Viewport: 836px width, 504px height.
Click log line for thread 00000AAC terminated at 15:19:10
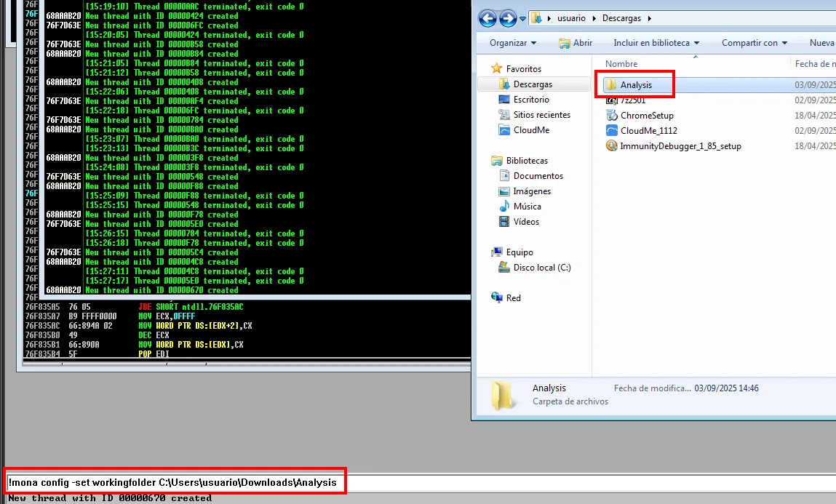click(194, 7)
